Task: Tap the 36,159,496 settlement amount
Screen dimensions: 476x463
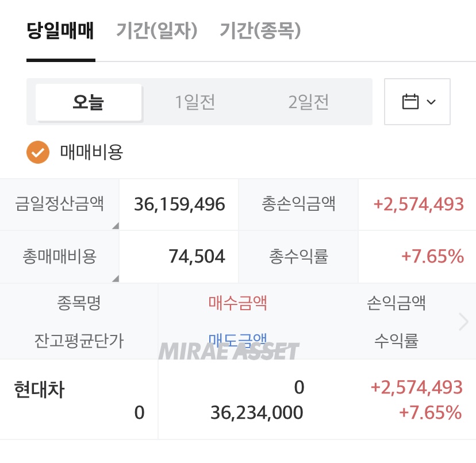Action: click(x=179, y=205)
